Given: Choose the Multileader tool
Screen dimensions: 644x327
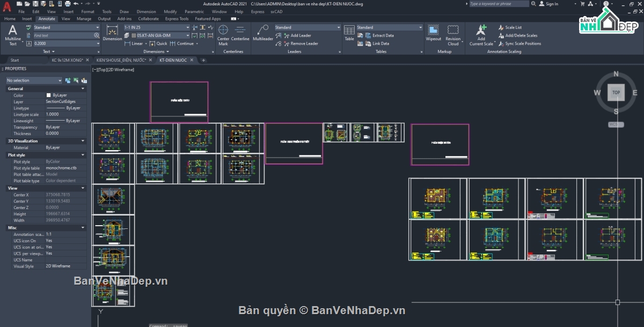Looking at the screenshot, I should [263, 33].
